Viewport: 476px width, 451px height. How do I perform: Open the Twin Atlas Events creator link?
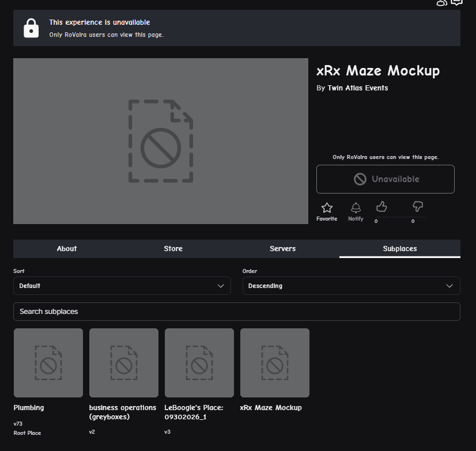(x=358, y=88)
